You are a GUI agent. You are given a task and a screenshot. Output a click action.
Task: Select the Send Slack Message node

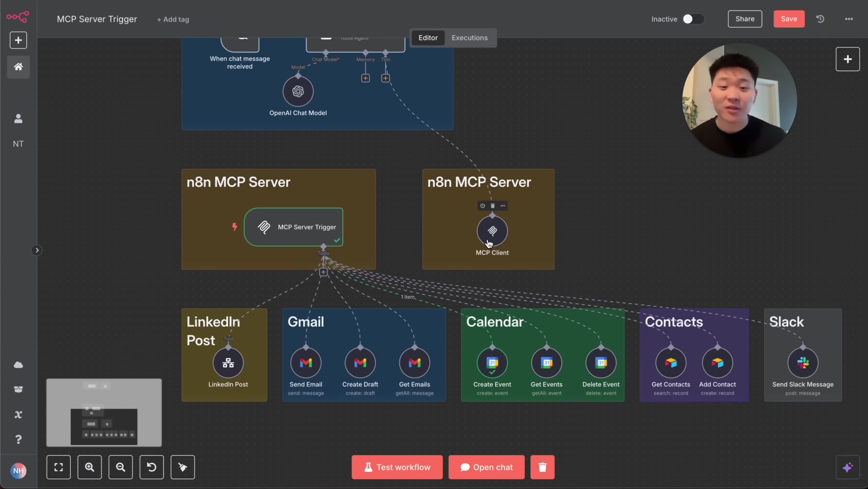pos(803,363)
